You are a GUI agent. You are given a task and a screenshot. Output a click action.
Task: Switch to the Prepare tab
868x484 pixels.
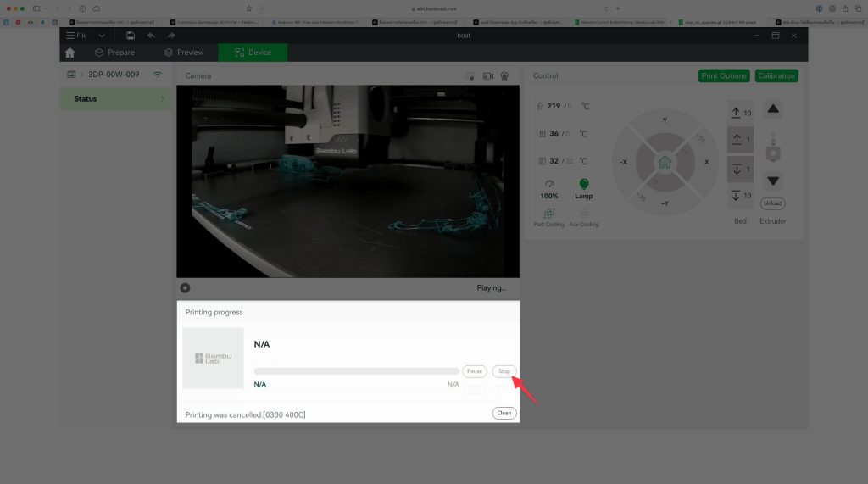coord(114,53)
